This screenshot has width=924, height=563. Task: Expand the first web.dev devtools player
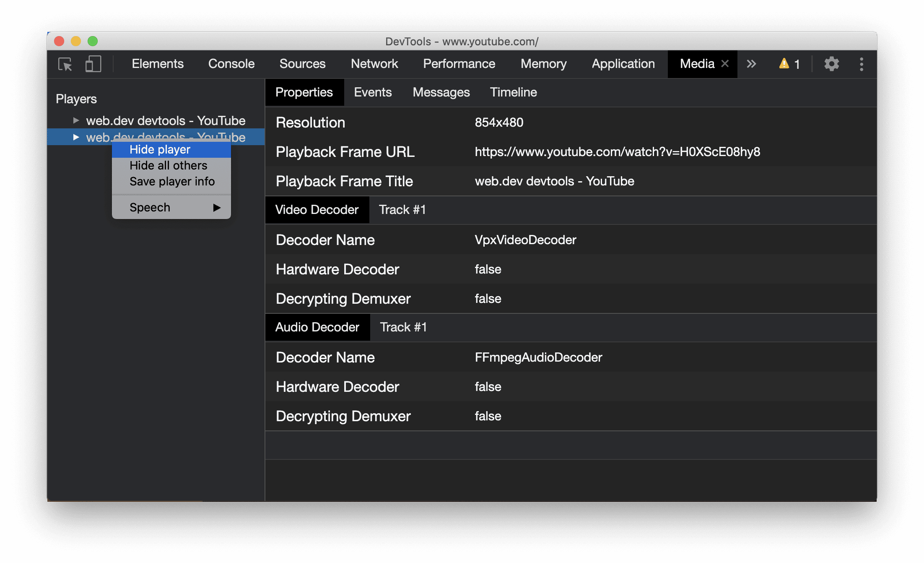pyautogui.click(x=74, y=120)
